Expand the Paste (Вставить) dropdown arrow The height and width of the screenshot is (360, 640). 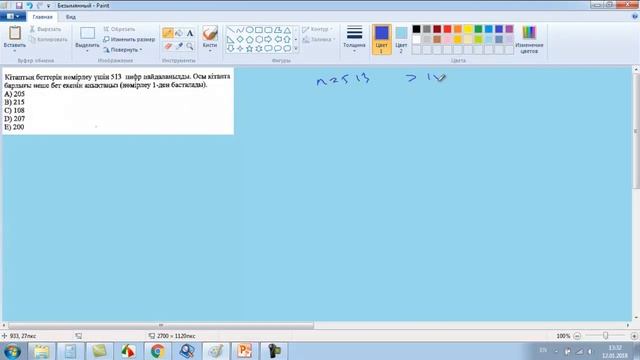click(15, 51)
